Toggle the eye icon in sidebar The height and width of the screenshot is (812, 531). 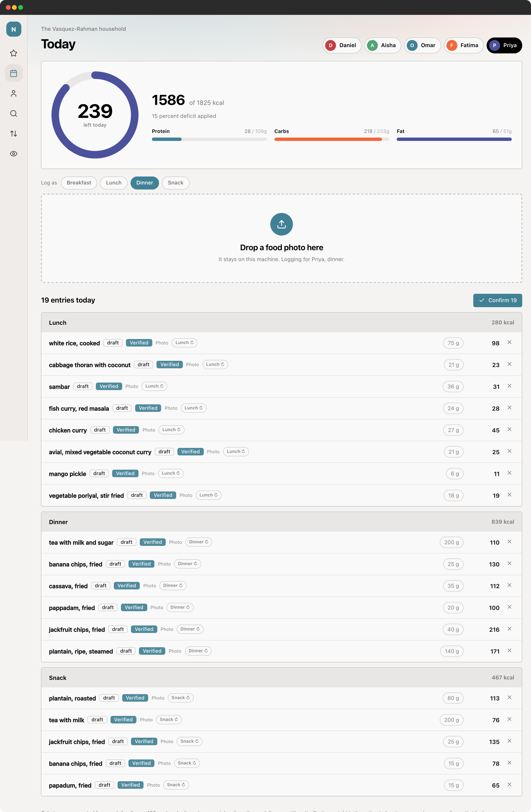(14, 154)
